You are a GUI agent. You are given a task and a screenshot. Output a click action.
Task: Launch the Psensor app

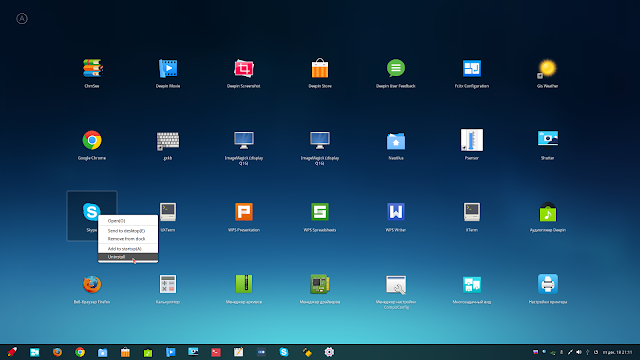(472, 140)
